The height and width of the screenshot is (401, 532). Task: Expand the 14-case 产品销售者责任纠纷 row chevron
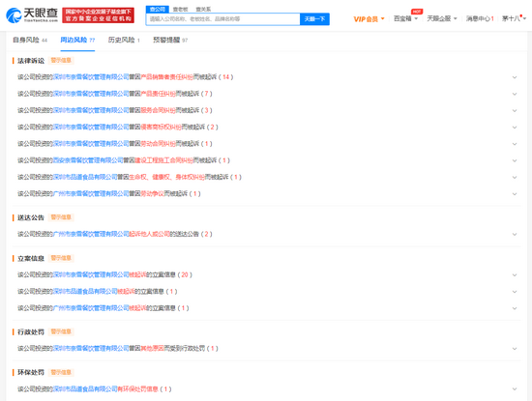[515, 77]
